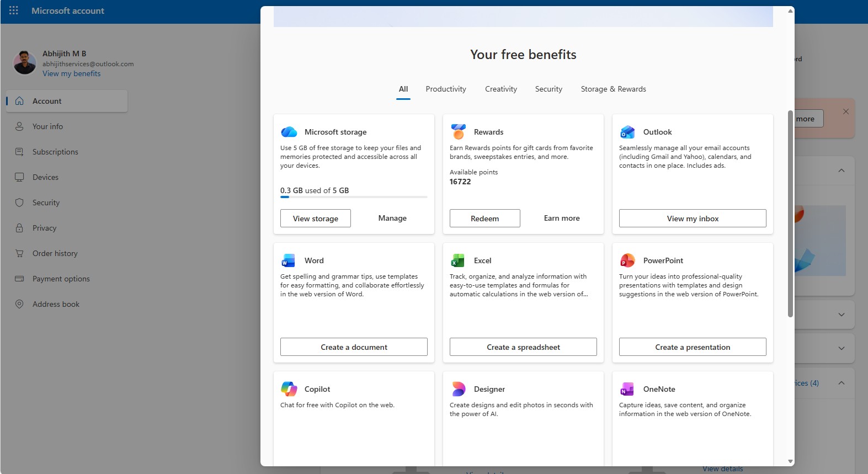Expand the third background panel chevron
This screenshot has width=868, height=474.
pyautogui.click(x=842, y=348)
